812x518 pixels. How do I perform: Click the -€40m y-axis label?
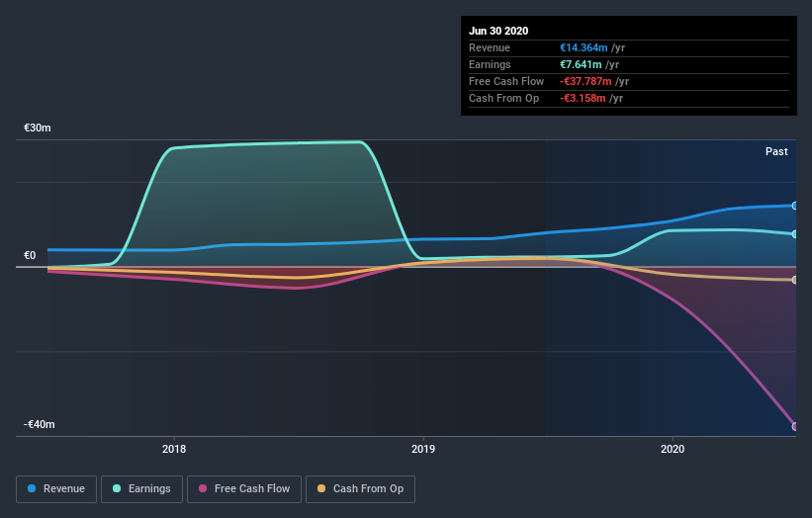pos(39,424)
